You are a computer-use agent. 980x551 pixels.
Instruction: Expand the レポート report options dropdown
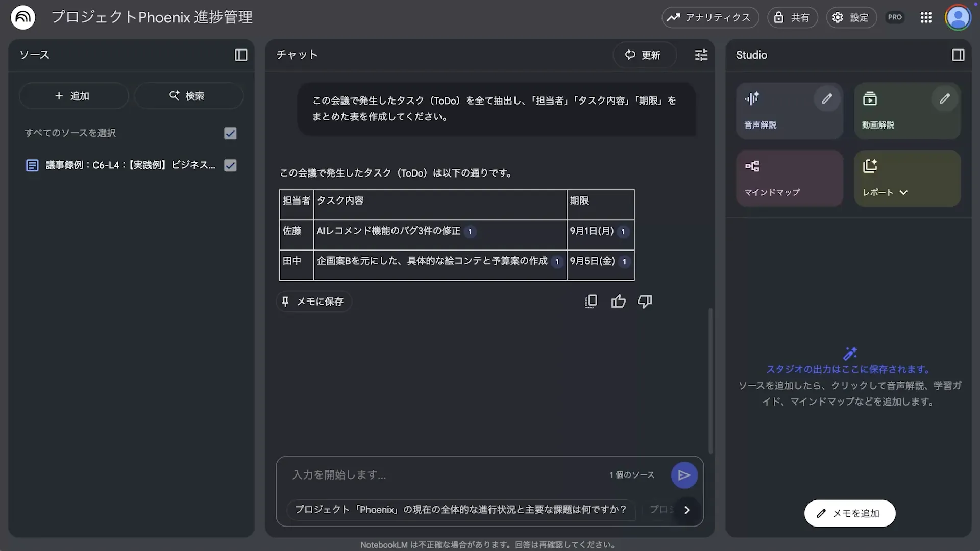[x=904, y=192]
